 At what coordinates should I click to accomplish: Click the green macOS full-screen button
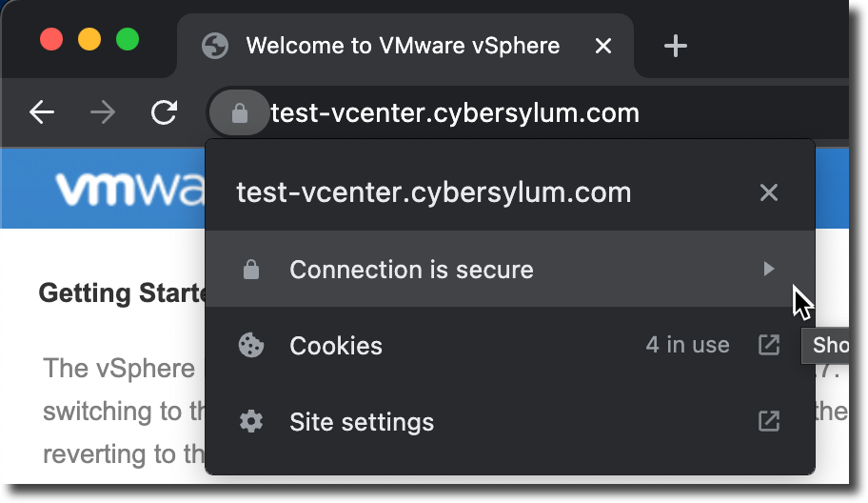click(x=128, y=39)
